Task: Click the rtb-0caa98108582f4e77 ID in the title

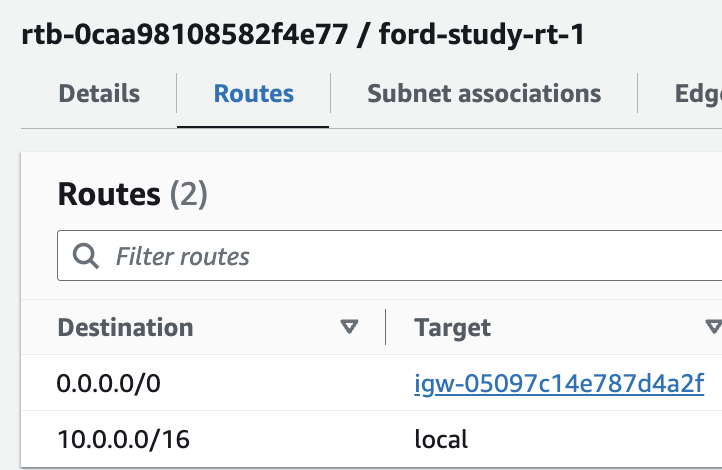Action: pyautogui.click(x=185, y=35)
